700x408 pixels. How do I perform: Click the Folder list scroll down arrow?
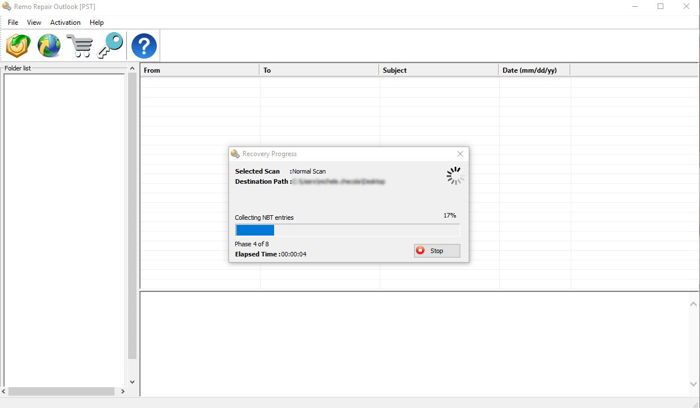click(132, 382)
